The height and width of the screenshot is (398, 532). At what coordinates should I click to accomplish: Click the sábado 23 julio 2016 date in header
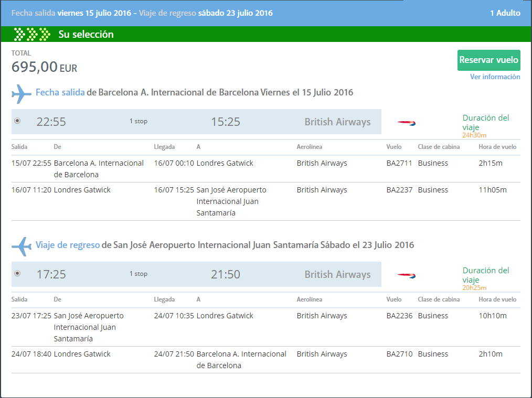tap(236, 13)
